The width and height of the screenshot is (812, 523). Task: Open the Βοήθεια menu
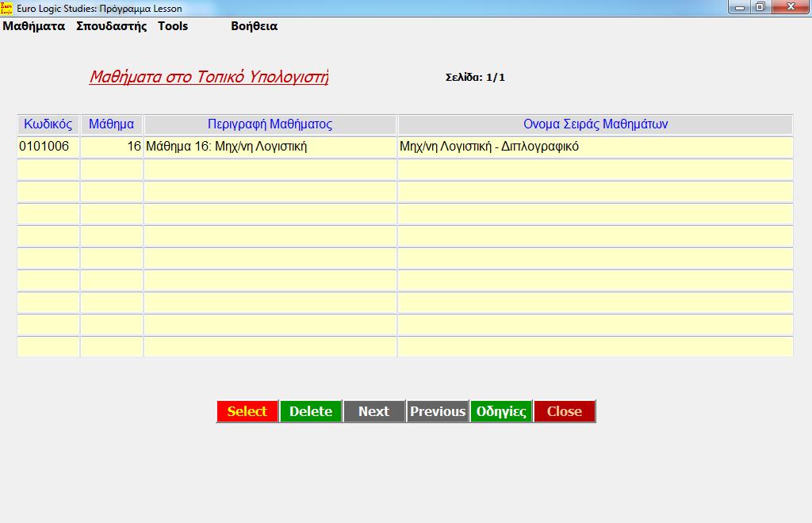(254, 26)
